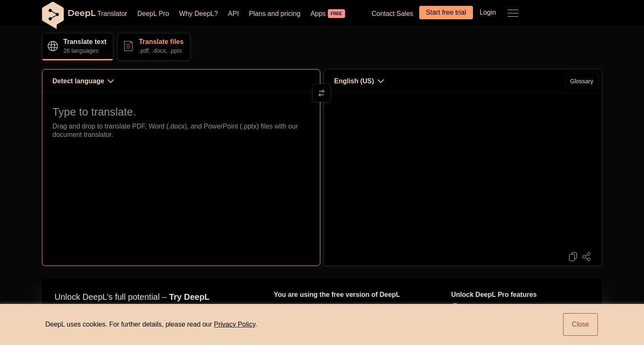Image resolution: width=644 pixels, height=345 pixels.
Task: Open the English (US) target language dropdown
Action: pos(359,81)
